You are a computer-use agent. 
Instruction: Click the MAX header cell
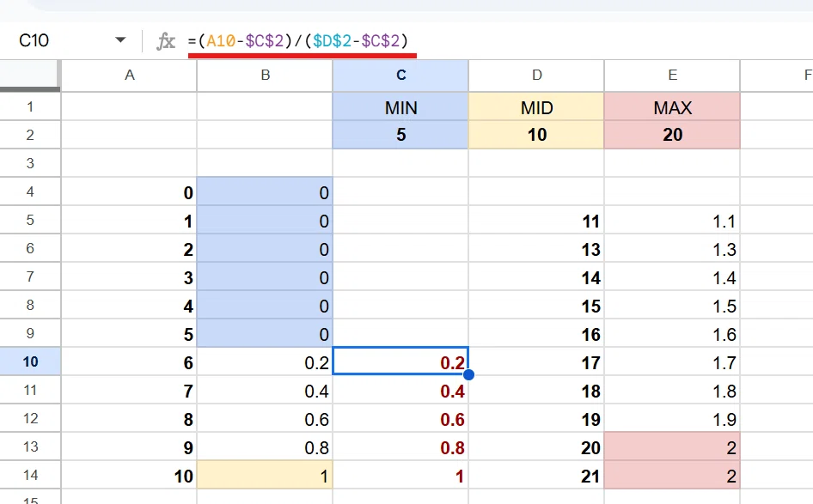pos(673,107)
